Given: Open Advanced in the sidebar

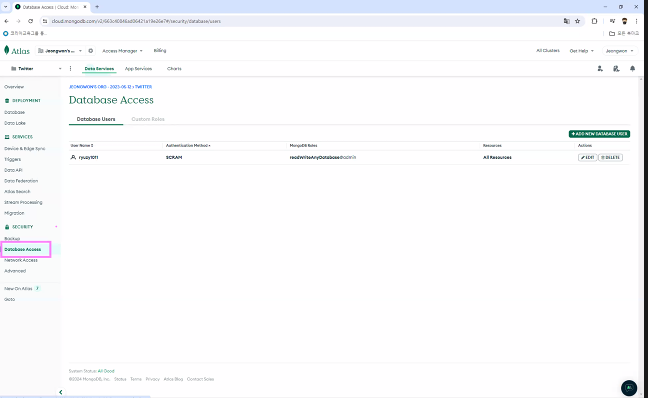Looking at the screenshot, I should point(15,271).
